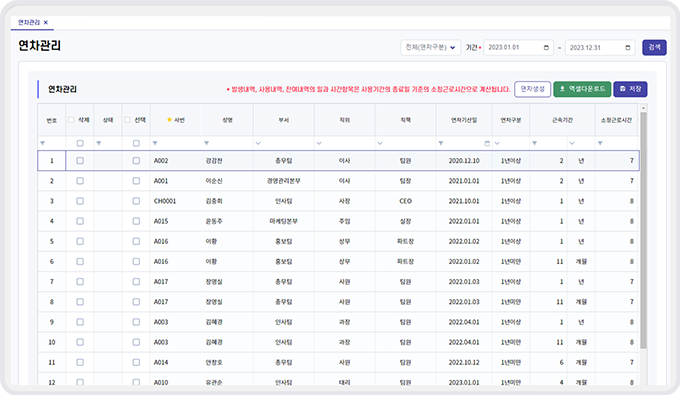This screenshot has width=680, height=395.
Task: Open the calendar picker for end date 2023.12.31
Action: (628, 48)
